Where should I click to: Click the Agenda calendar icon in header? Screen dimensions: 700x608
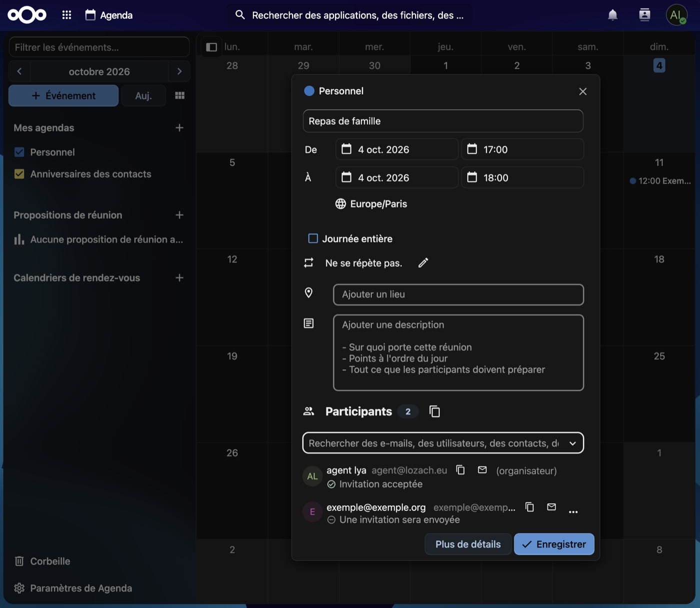point(90,15)
